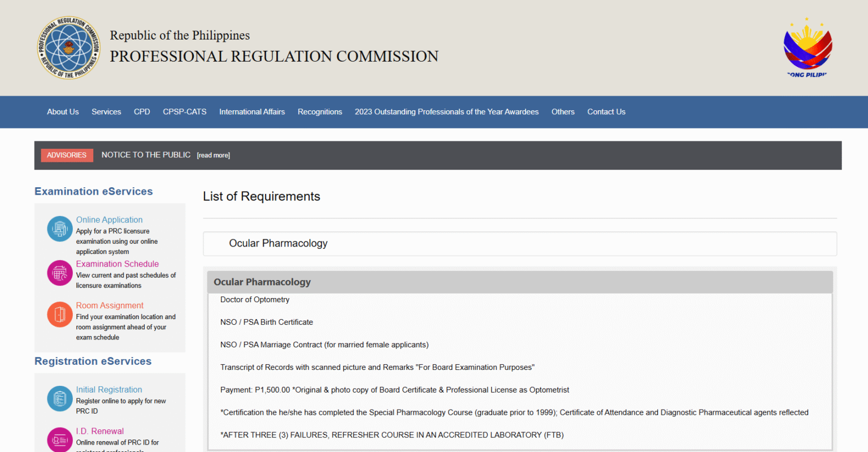Follow the [read more] advisory link
Image resolution: width=868 pixels, height=452 pixels.
click(x=214, y=156)
